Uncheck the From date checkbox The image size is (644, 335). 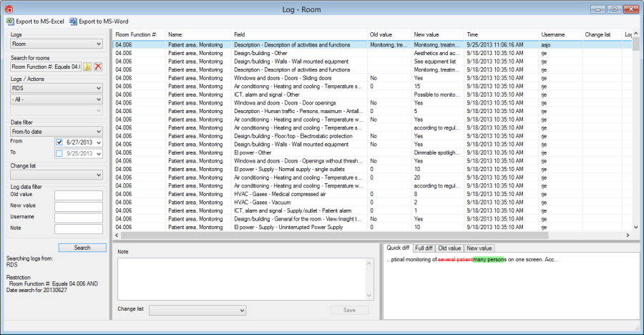point(60,142)
